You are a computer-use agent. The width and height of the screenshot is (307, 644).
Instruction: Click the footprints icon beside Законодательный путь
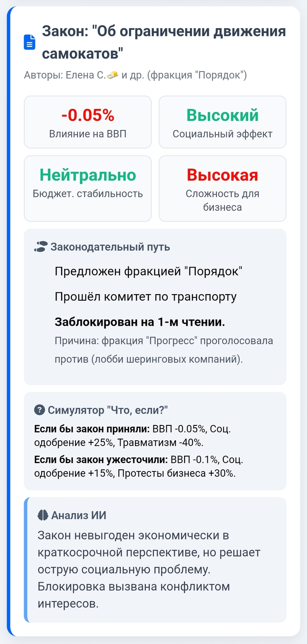tap(40, 247)
